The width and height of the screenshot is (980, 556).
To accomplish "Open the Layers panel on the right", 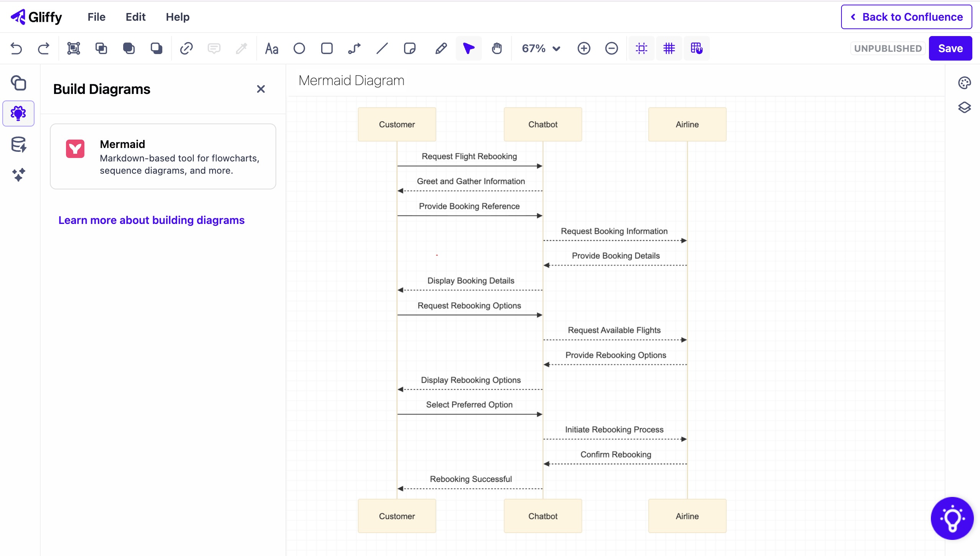I will [x=965, y=107].
